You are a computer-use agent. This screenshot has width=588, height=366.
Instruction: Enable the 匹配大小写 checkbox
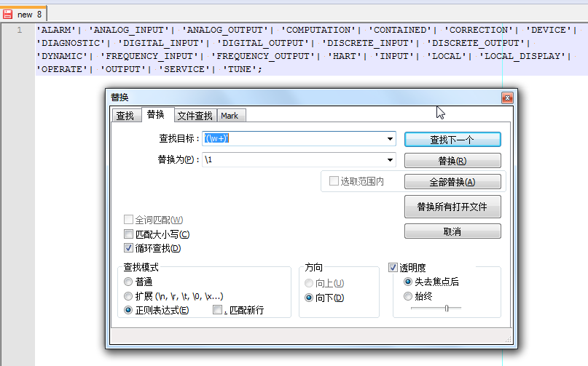pyautogui.click(x=129, y=234)
